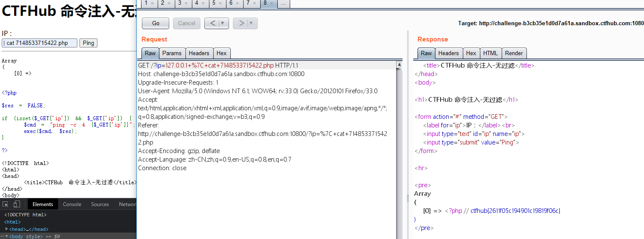Click the Request panel heading
This screenshot has height=239, width=644.
tap(154, 39)
